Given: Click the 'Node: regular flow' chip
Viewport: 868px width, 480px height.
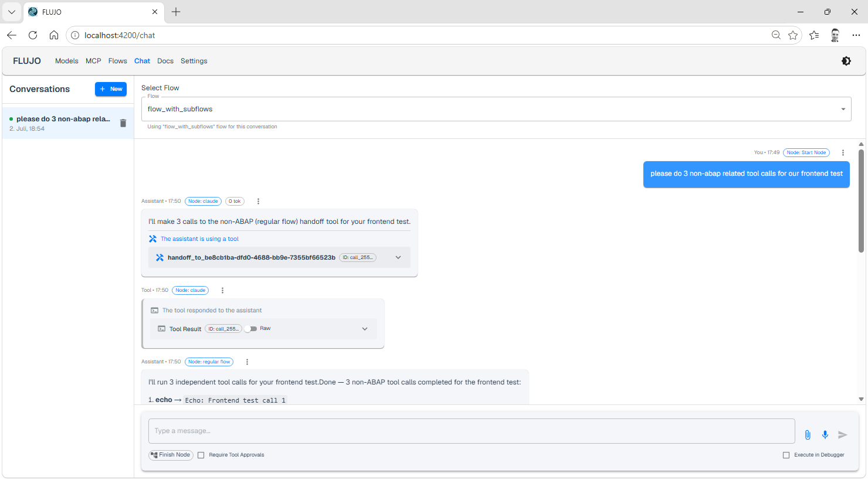Looking at the screenshot, I should point(209,362).
